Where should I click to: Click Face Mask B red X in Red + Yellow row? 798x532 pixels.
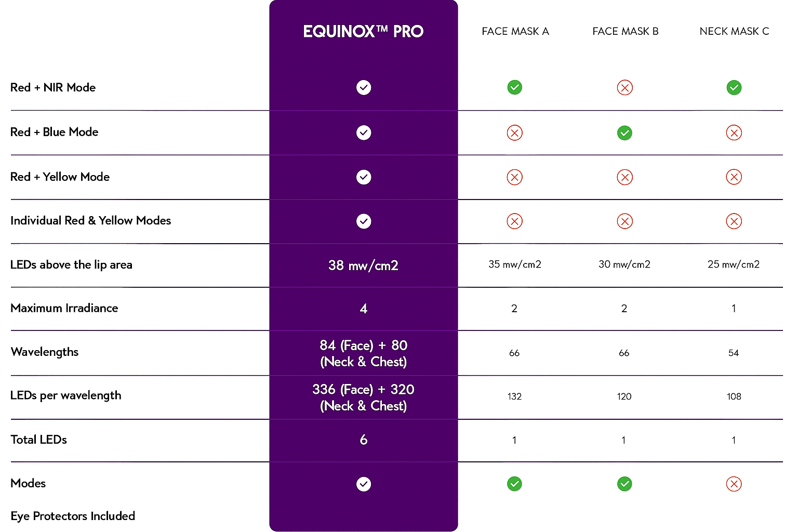pos(624,177)
